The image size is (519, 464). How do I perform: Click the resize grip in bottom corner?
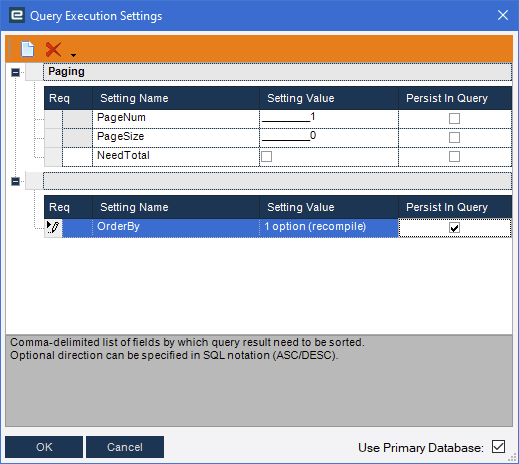tap(513, 458)
